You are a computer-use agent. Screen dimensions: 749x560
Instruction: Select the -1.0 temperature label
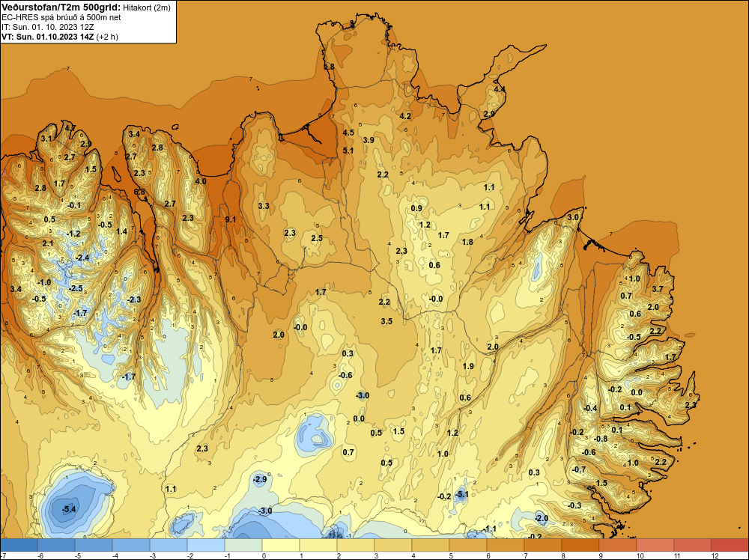44,283
